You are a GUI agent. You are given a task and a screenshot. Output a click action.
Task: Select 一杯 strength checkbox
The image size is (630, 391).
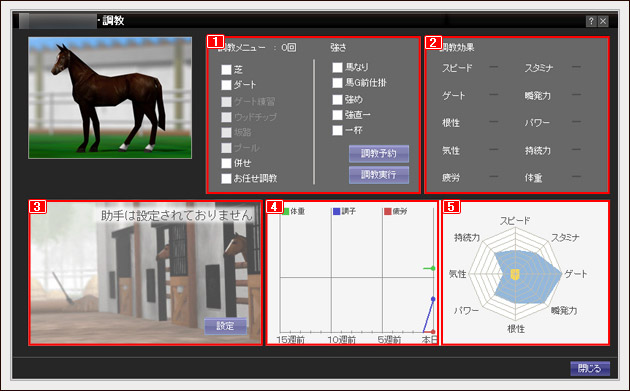pyautogui.click(x=338, y=130)
